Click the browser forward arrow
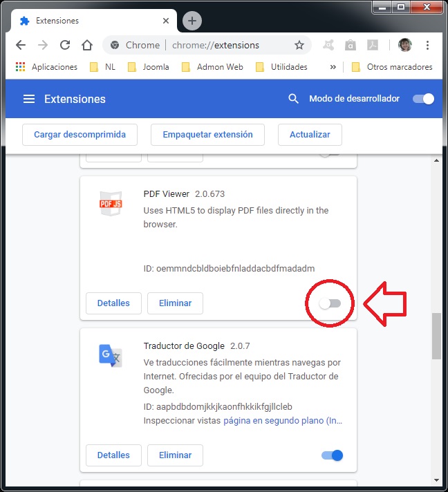This screenshot has height=492, width=448. tap(43, 45)
